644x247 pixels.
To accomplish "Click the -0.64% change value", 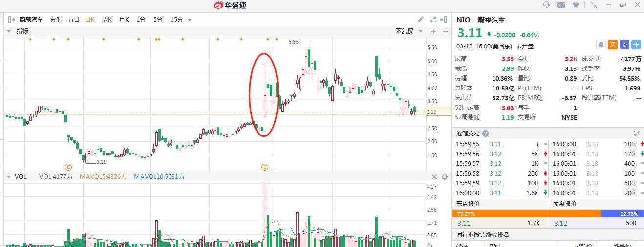I will point(529,35).
